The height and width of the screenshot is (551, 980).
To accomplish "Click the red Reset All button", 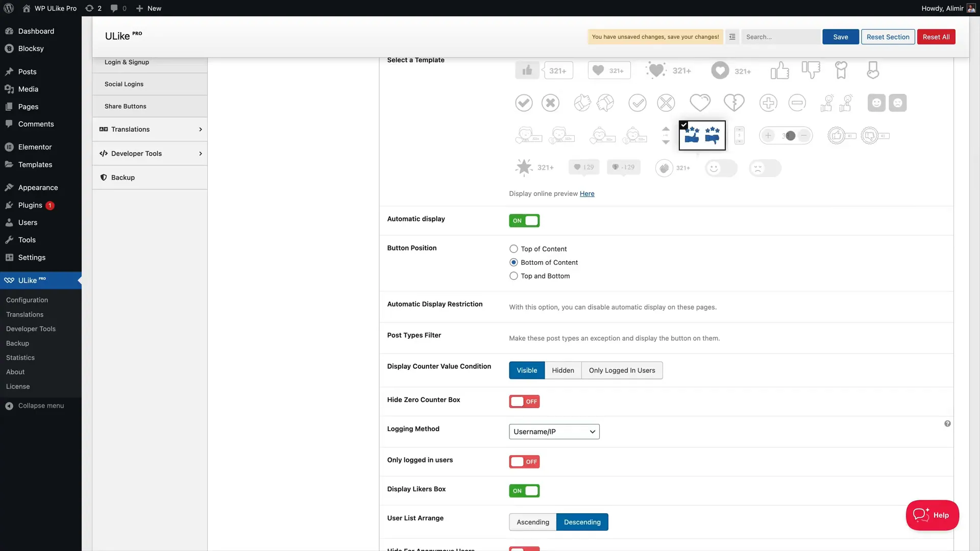I will pos(936,37).
